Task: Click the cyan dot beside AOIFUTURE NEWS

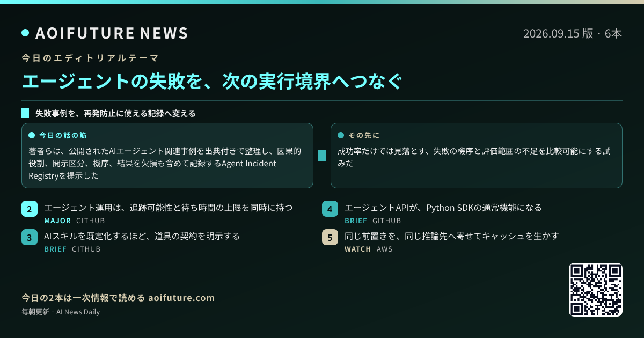Action: (25, 33)
